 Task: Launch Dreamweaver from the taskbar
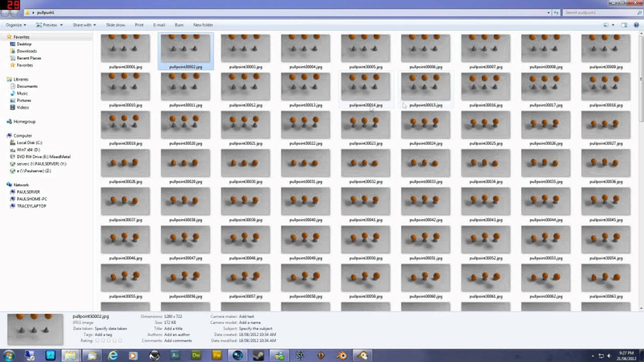[x=196, y=355]
